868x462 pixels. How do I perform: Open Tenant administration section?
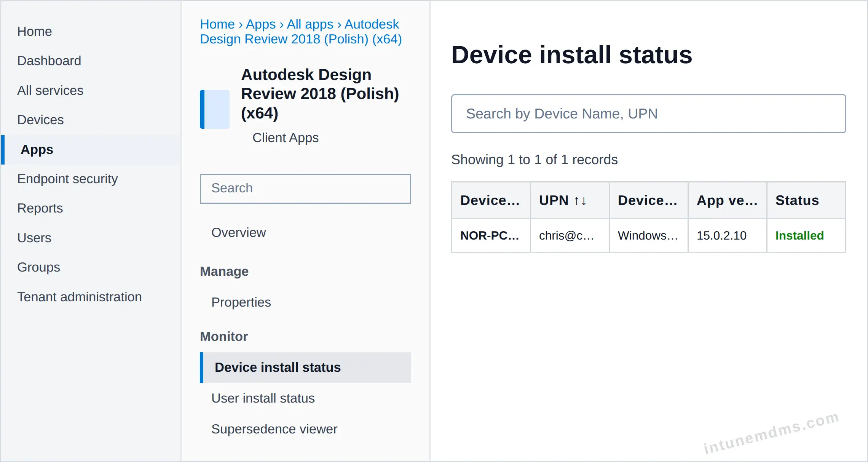click(80, 297)
